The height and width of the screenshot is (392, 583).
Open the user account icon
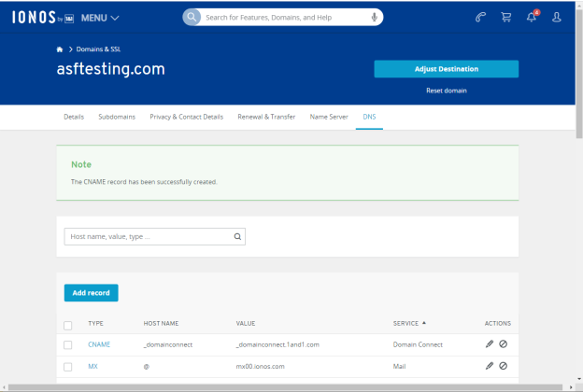click(x=557, y=17)
